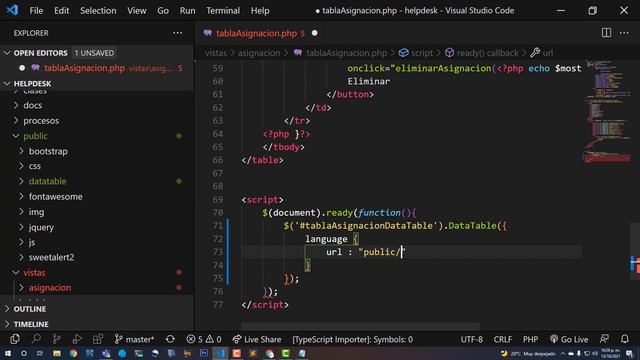
Task: Open the Help menu
Action: pos(260,11)
